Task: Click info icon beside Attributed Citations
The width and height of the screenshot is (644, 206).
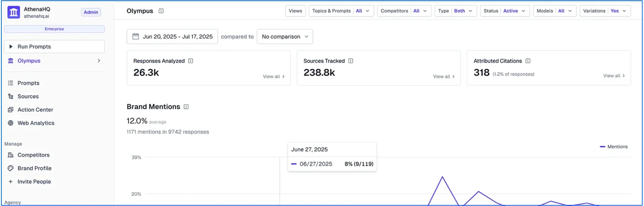Action: pyautogui.click(x=528, y=61)
